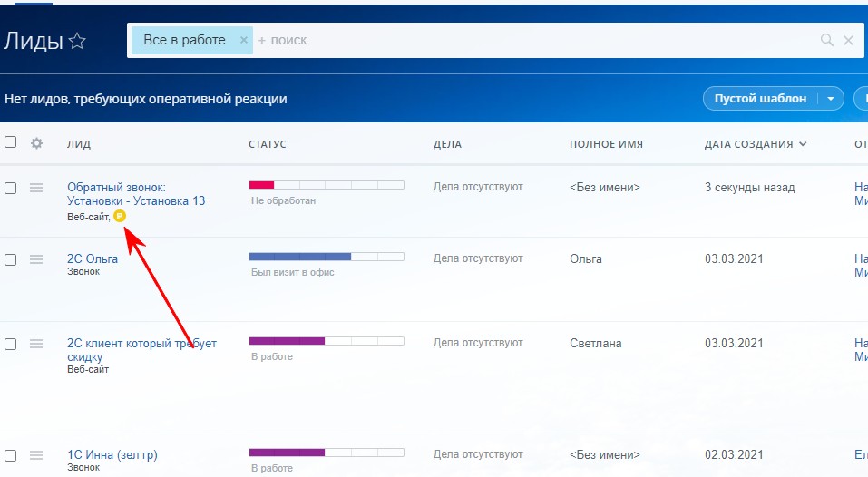Toggle sort arrow on ДАТА СОЗДАНИЯ column

coord(803,144)
